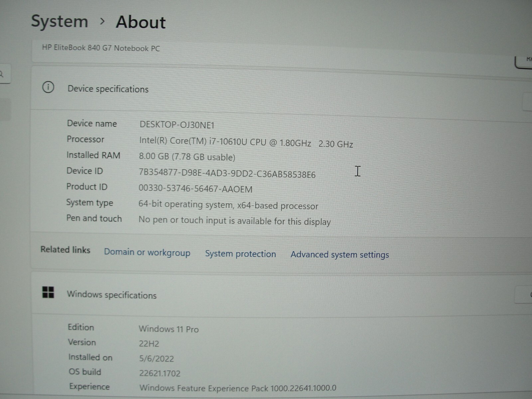Screen dimensions: 532x399
Task: Click the About breadcrumb heading
Action: pyautogui.click(x=141, y=22)
